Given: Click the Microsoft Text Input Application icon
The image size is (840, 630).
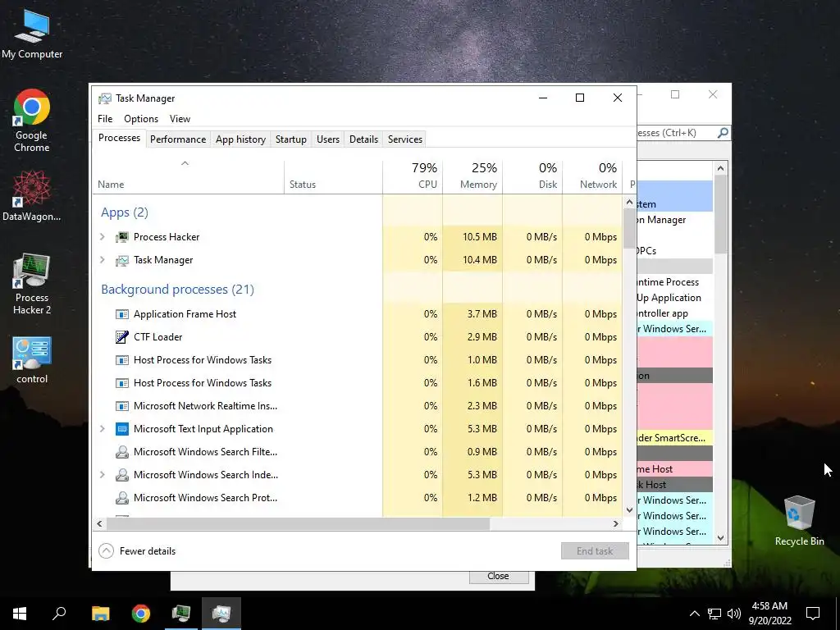Looking at the screenshot, I should [x=122, y=428].
